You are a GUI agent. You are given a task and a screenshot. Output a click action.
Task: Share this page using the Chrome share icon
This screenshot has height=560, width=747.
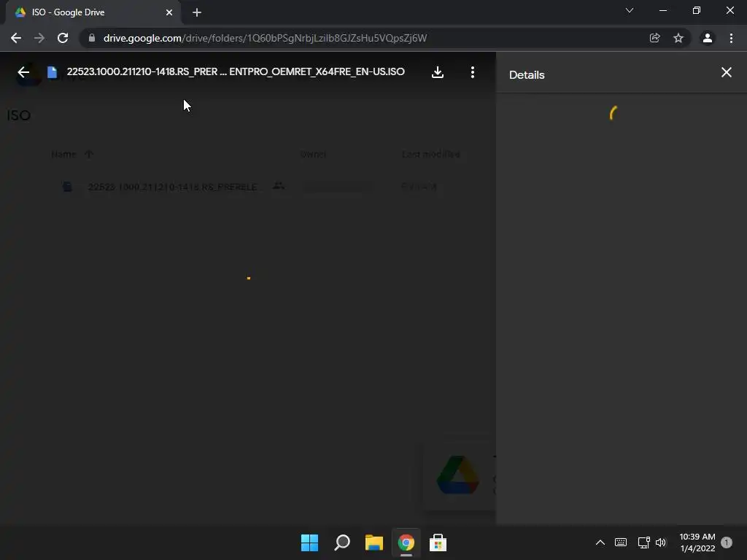(654, 38)
